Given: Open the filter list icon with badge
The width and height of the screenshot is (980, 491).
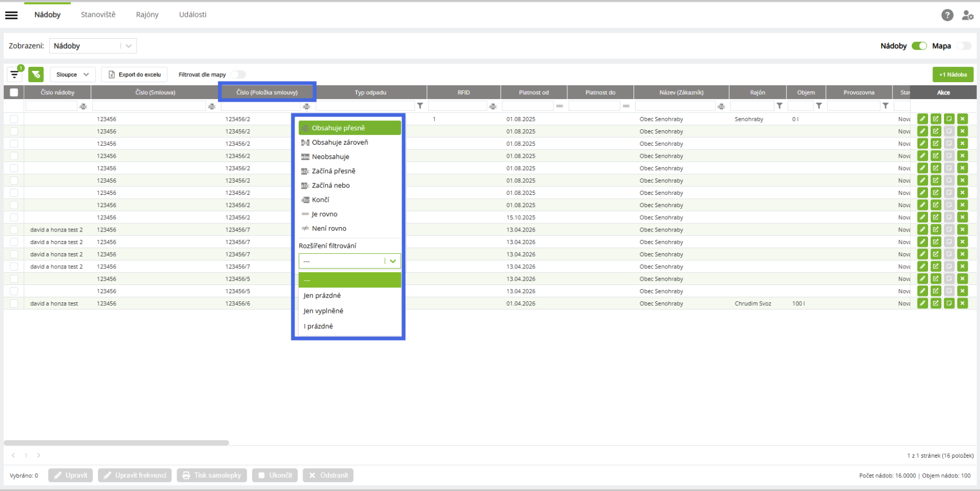Looking at the screenshot, I should click(x=15, y=74).
